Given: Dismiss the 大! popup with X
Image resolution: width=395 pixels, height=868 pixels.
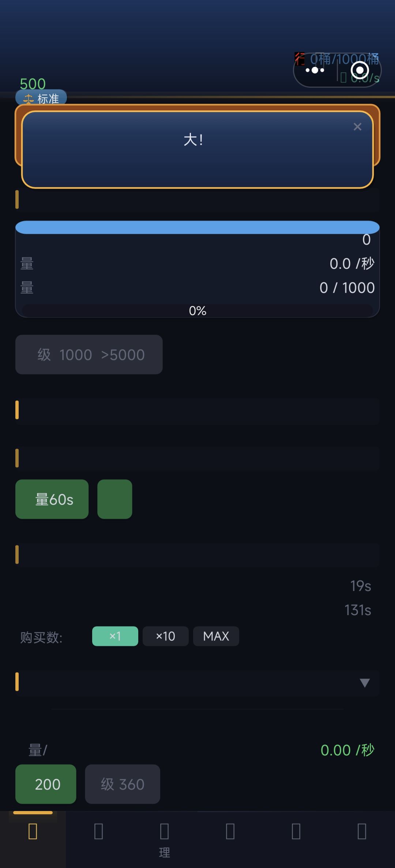Looking at the screenshot, I should 357,127.
